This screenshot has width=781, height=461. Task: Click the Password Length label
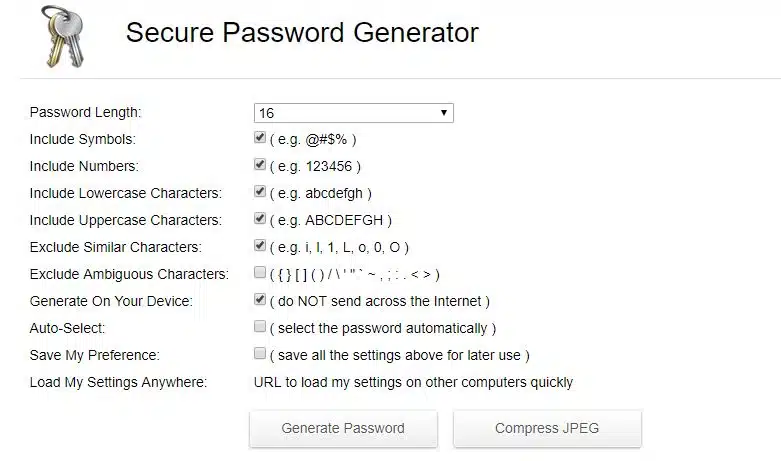coord(86,112)
